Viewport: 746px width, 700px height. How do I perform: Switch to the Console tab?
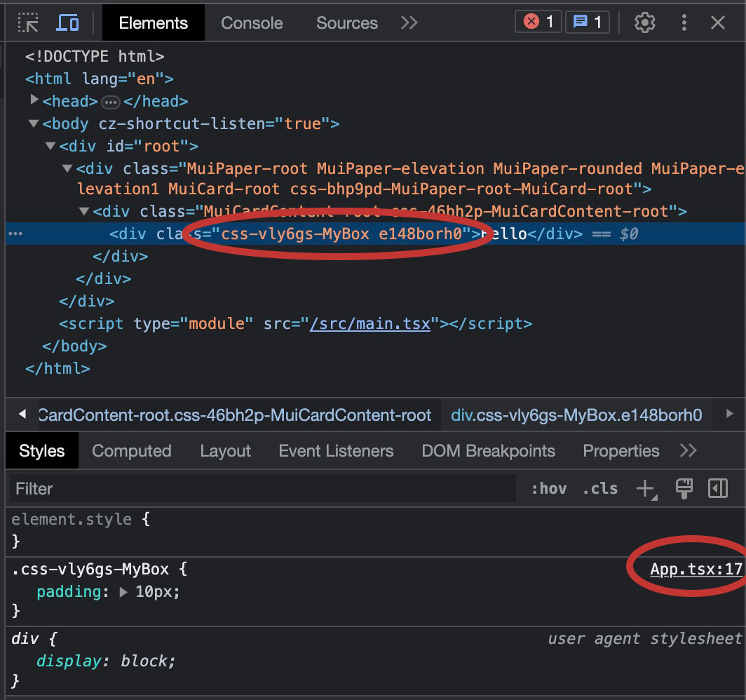[252, 23]
